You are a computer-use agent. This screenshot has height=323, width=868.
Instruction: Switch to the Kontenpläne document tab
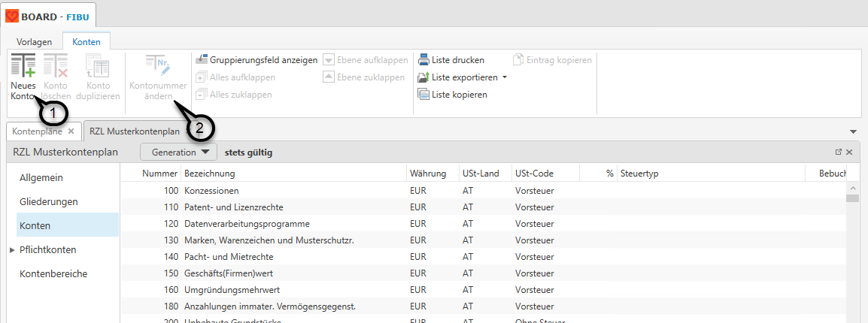pyautogui.click(x=38, y=131)
